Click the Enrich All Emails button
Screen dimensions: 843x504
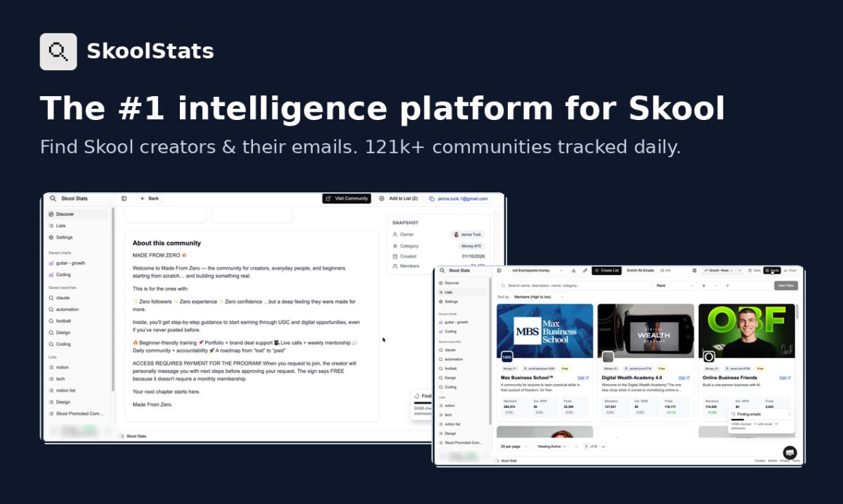tap(641, 270)
